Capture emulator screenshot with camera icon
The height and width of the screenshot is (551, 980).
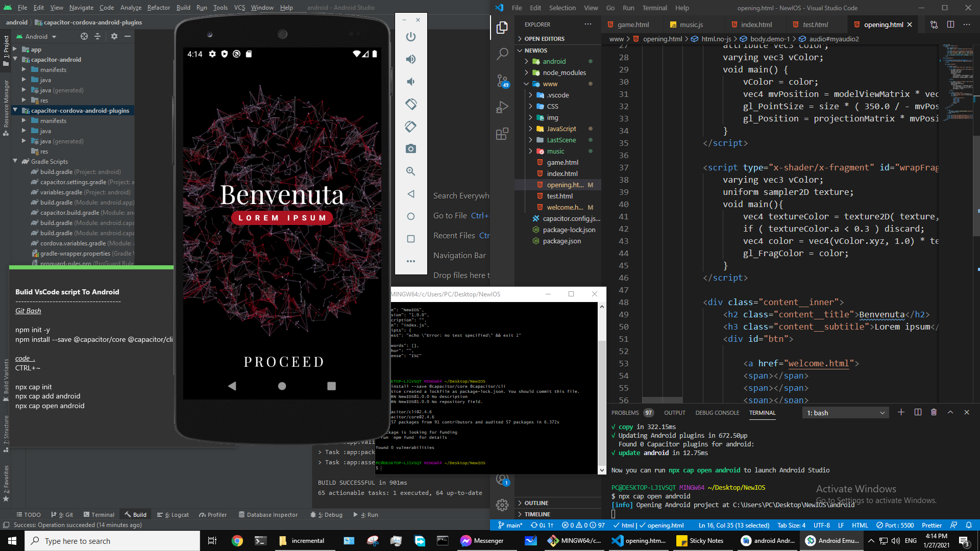[411, 149]
